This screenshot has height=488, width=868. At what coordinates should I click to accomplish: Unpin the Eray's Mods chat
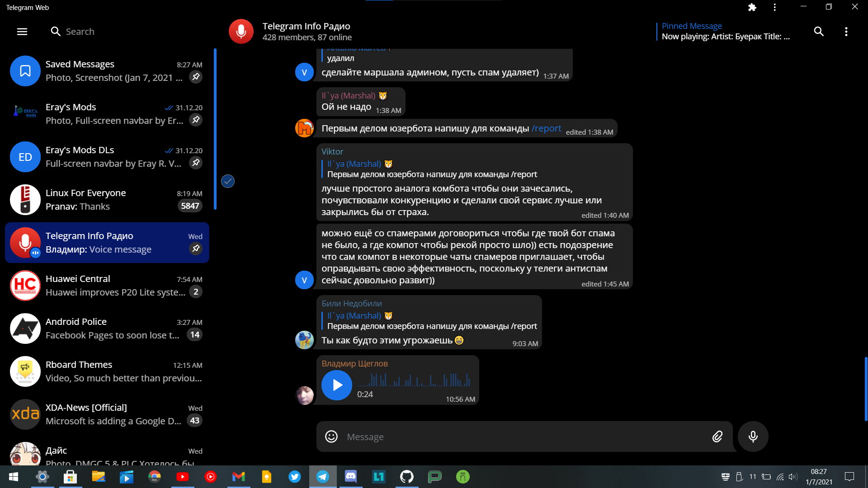tap(196, 120)
